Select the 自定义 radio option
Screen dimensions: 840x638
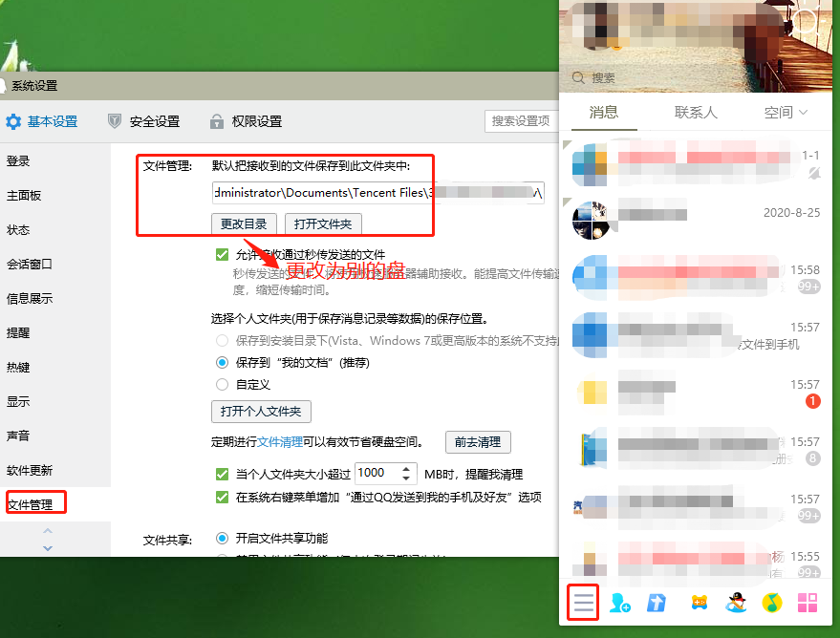[223, 385]
